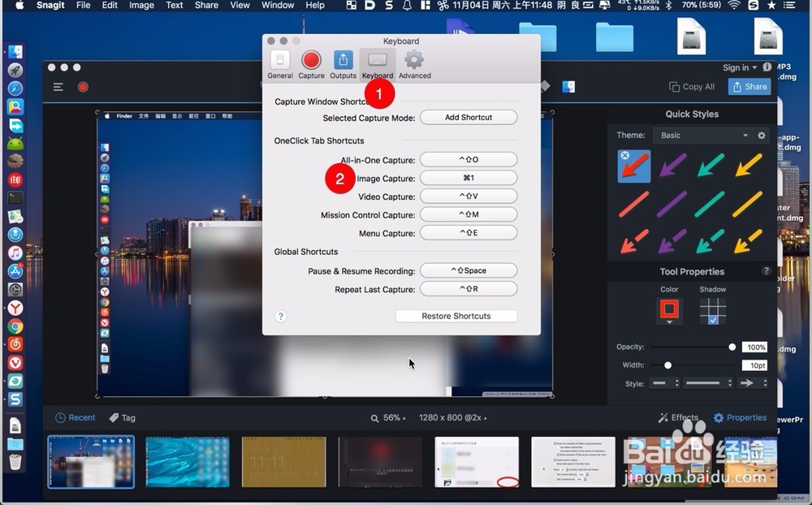Edit the All-in-One Capture shortcut field
The width and height of the screenshot is (812, 505).
[x=469, y=159]
